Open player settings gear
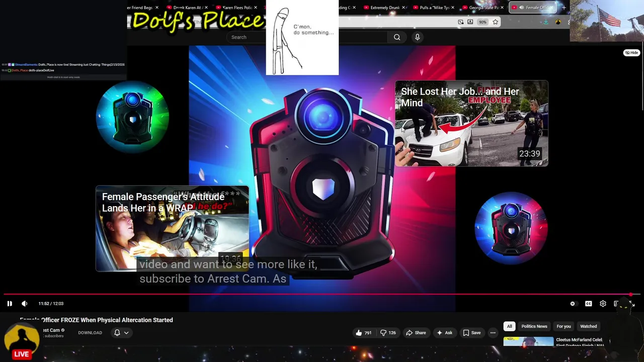Screen dimensions: 644x362 tap(603, 304)
